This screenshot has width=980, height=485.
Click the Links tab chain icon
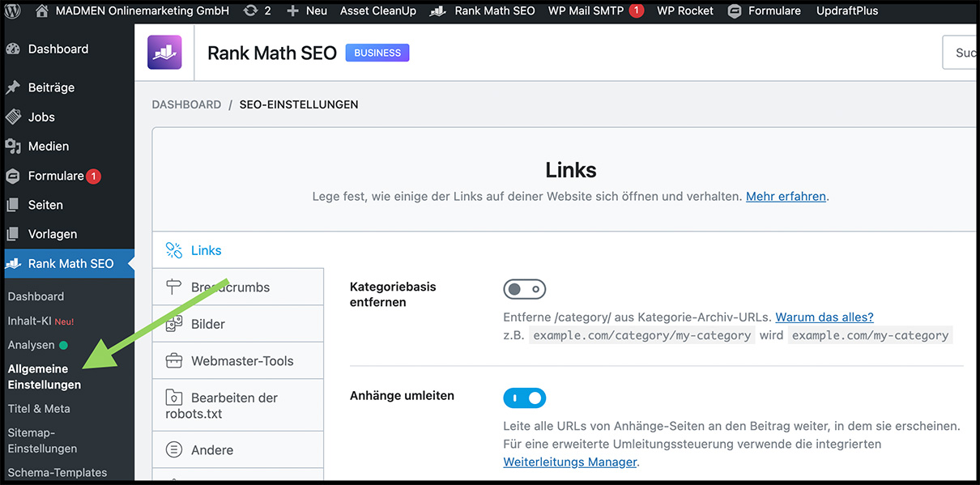click(x=174, y=250)
